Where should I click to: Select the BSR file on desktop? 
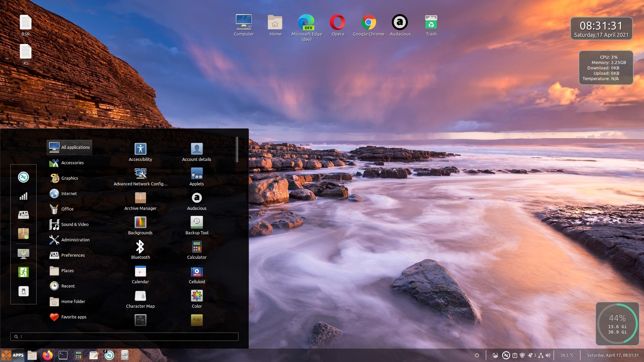click(x=25, y=25)
